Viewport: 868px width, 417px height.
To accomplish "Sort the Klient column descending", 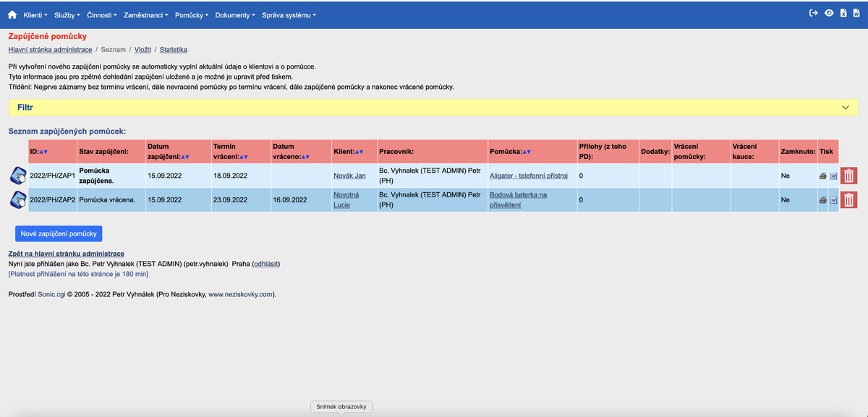I will [362, 151].
